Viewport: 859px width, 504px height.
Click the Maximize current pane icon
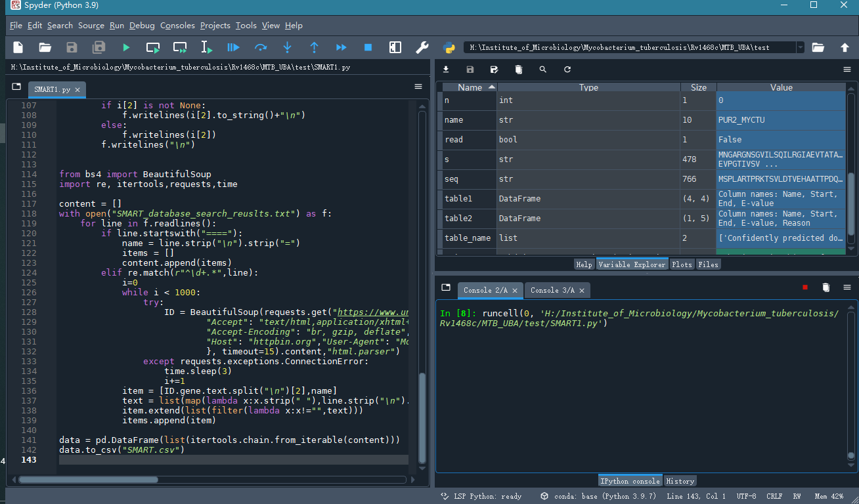click(x=395, y=47)
